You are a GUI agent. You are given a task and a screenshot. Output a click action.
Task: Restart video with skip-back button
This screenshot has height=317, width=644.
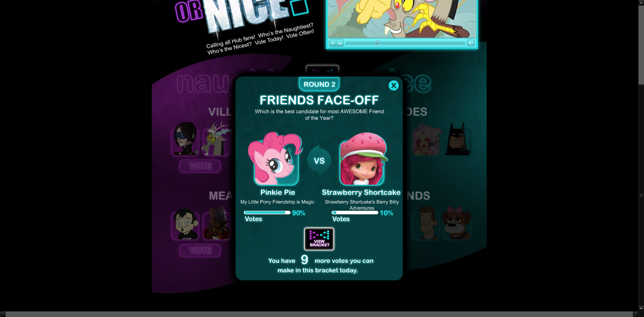[340, 43]
